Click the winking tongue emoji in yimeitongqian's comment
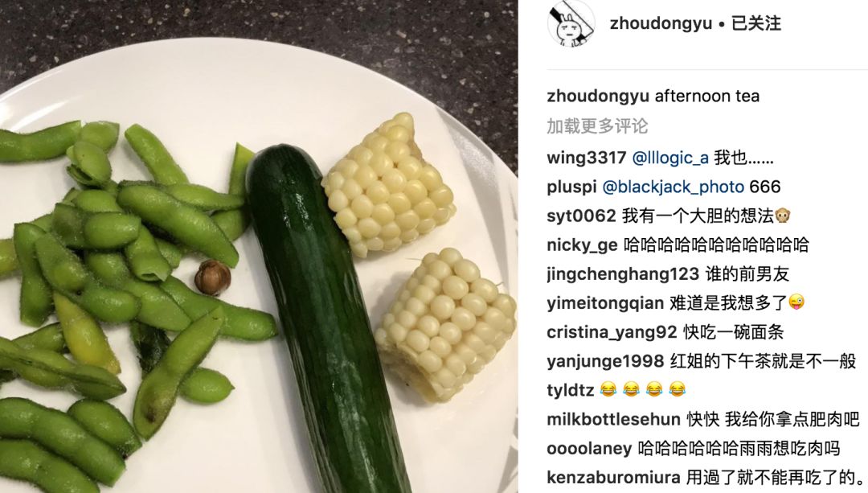Viewport: 868px width, 493px height. (796, 302)
